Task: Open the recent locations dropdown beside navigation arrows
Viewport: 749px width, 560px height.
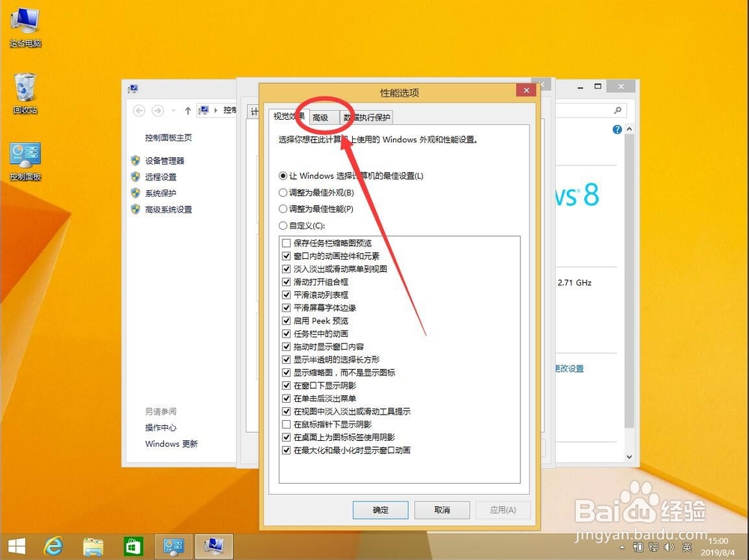Action: [x=175, y=111]
